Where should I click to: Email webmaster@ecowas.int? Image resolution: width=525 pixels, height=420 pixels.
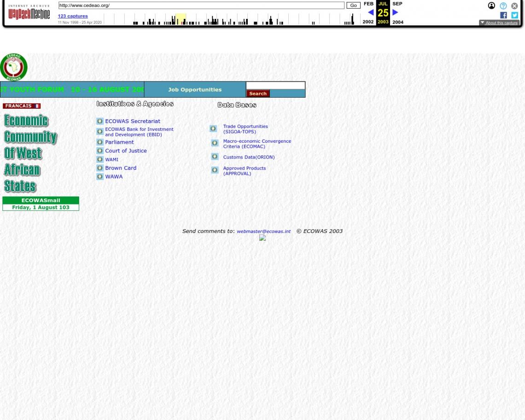pos(263,232)
